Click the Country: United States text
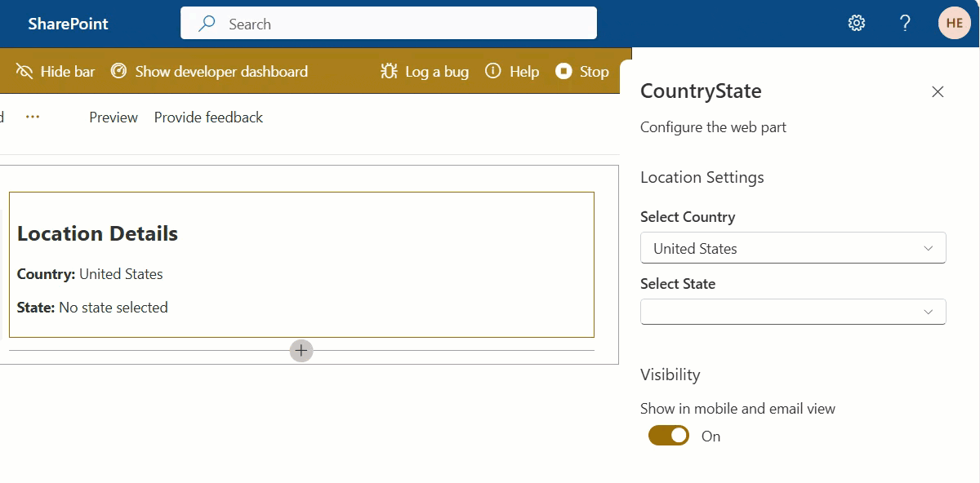 [90, 274]
